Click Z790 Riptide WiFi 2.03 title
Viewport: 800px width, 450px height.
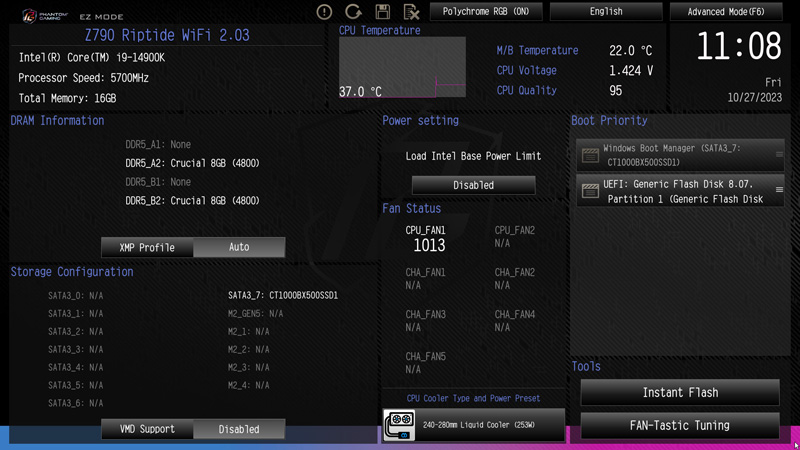tap(167, 35)
